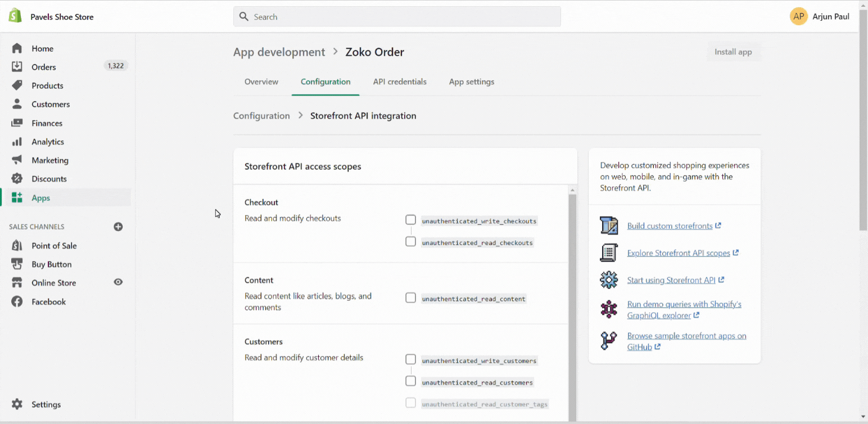The width and height of the screenshot is (868, 424).
Task: Click the AP user avatar
Action: coord(798,16)
